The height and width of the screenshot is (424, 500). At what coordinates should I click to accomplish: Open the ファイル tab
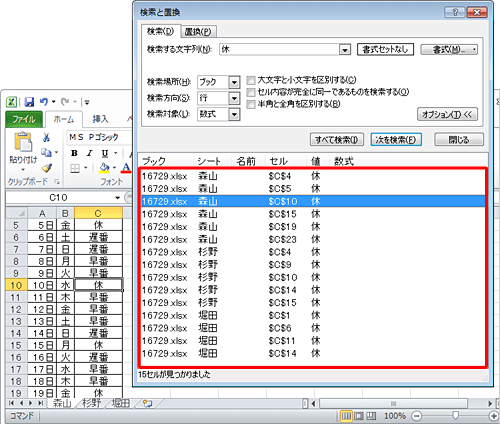(x=24, y=119)
